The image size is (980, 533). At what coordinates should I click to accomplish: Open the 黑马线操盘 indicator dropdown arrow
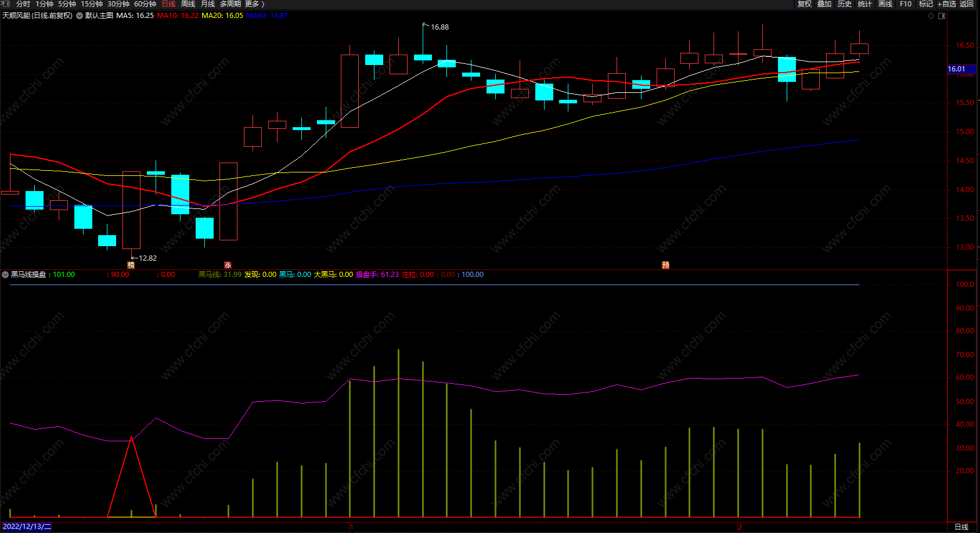(x=5, y=275)
